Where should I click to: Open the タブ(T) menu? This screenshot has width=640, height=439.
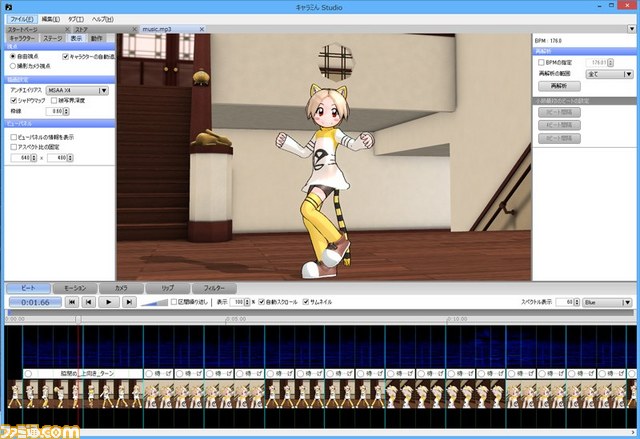tap(76, 19)
